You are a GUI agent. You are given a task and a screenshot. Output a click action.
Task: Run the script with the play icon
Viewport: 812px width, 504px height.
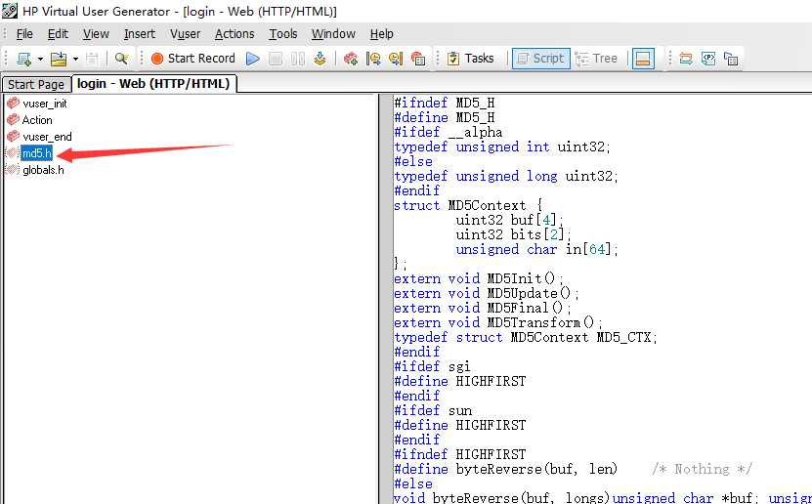coord(253,59)
